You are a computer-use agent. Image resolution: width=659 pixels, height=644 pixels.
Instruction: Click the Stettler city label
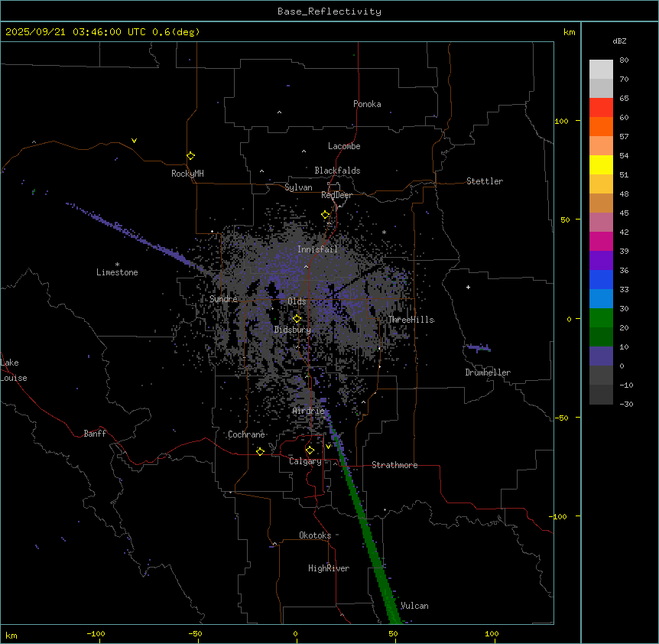485,181
